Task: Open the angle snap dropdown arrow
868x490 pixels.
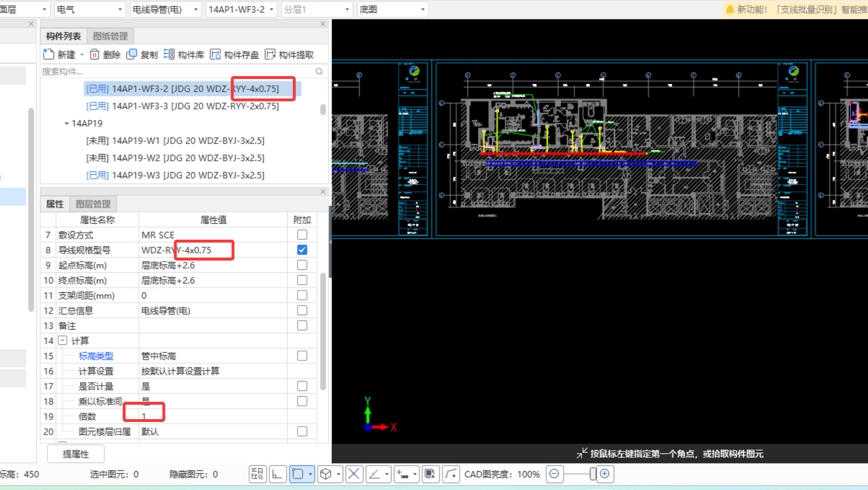Action: pyautogui.click(x=387, y=474)
